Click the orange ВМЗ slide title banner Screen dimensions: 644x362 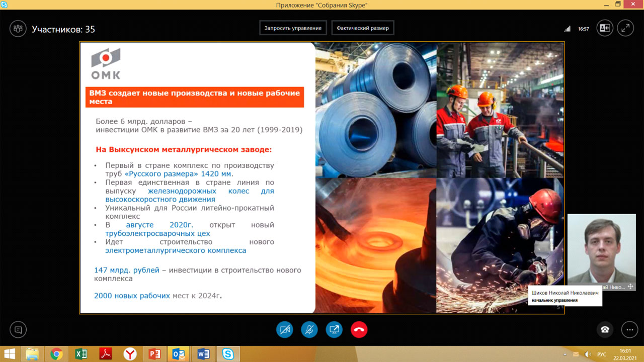click(194, 97)
